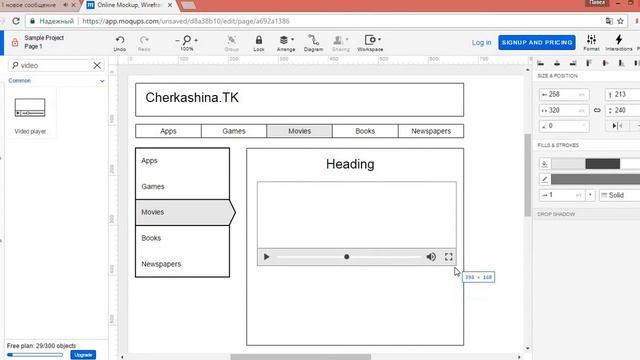Align objects to the top edge
The image size is (640, 360).
point(589,63)
